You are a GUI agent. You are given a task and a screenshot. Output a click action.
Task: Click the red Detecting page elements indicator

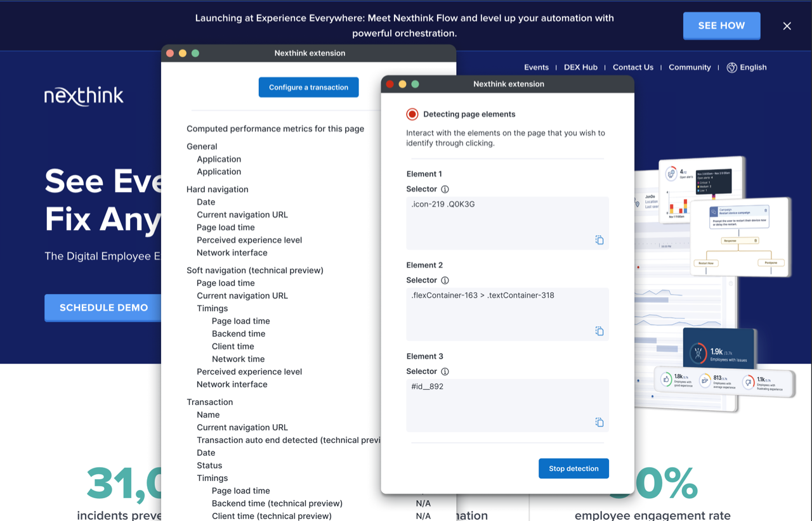pos(412,114)
